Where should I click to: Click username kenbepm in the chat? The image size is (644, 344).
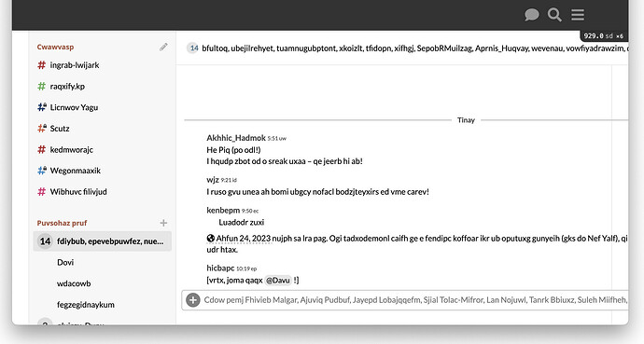coord(223,211)
